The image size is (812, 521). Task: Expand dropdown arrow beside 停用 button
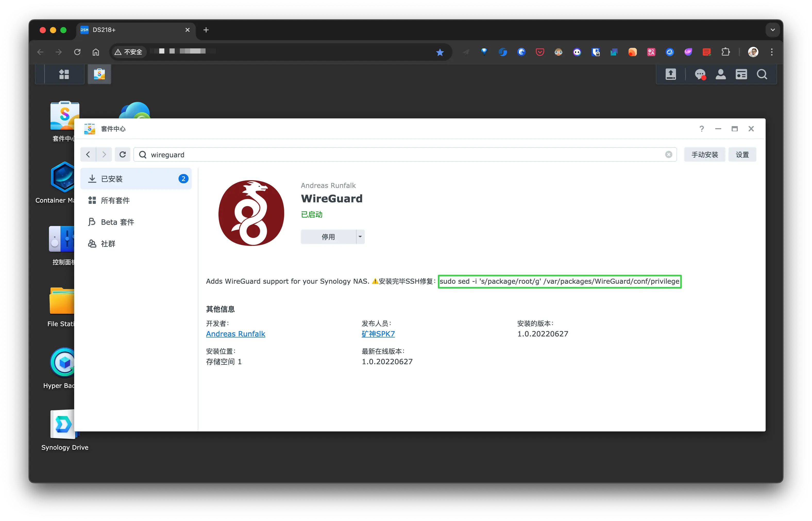click(360, 237)
